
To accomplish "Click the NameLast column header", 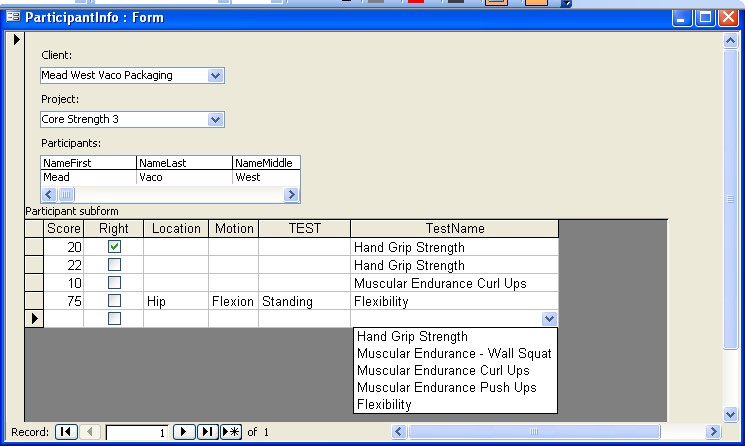I will 184,163.
